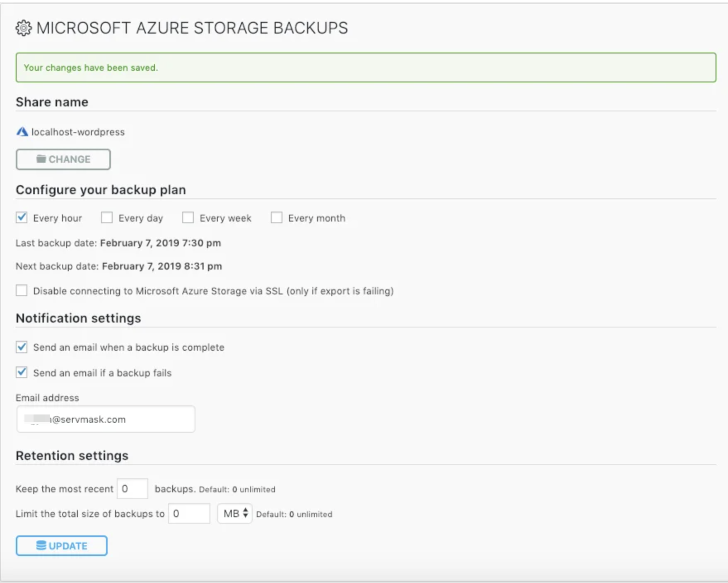Enable the Every week backup schedule
Viewport: 728px width, 583px height.
click(x=188, y=218)
